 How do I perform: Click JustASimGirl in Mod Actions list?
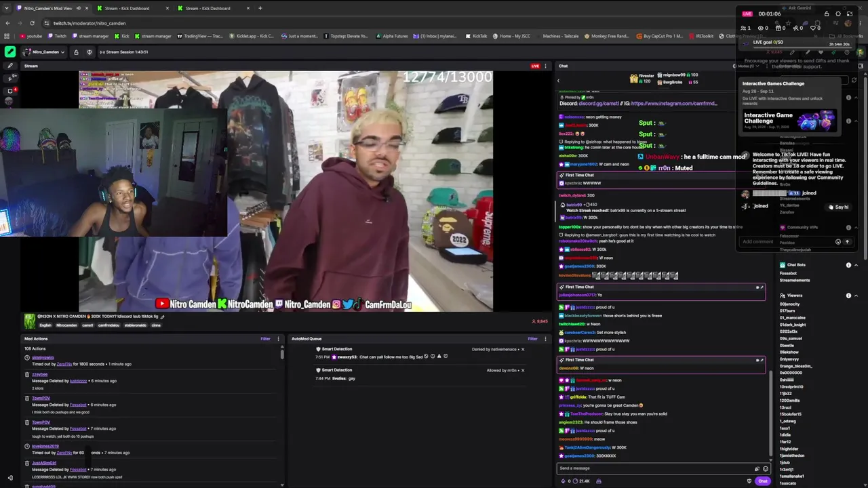click(x=44, y=463)
